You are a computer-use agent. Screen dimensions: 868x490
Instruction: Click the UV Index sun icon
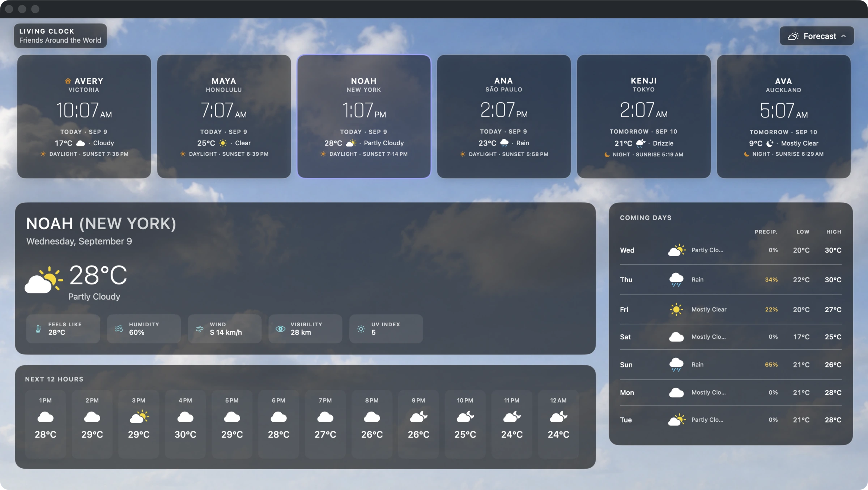[361, 329]
